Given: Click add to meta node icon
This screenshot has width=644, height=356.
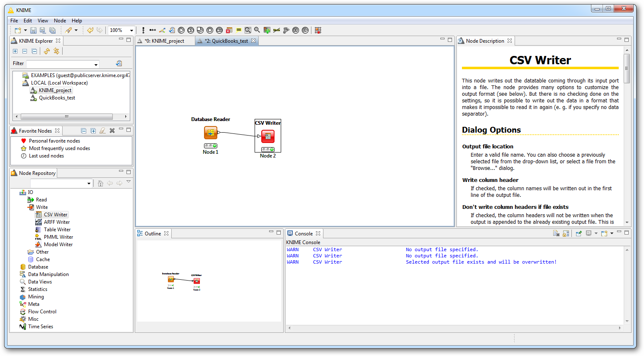Looking at the screenshot, I should point(267,30).
